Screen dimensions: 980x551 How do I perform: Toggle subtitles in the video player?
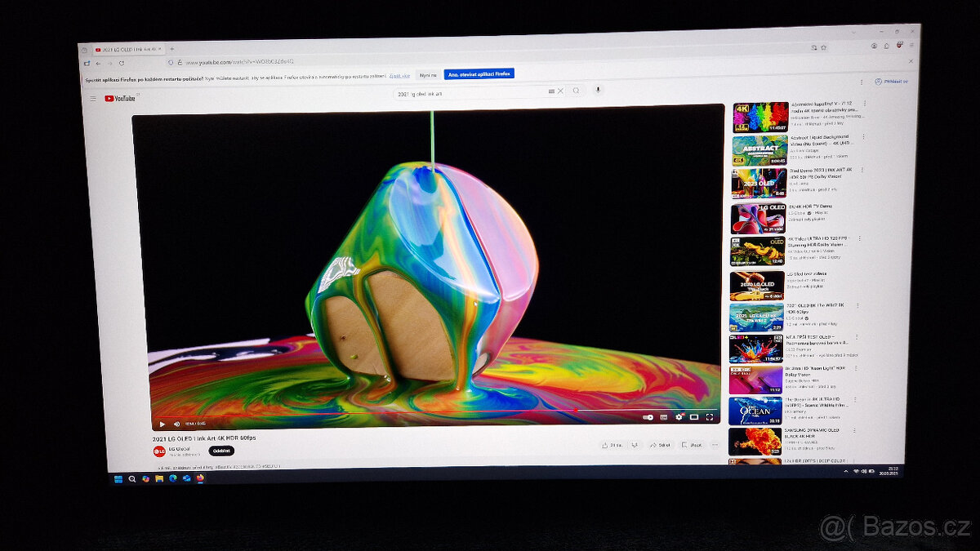tap(664, 417)
